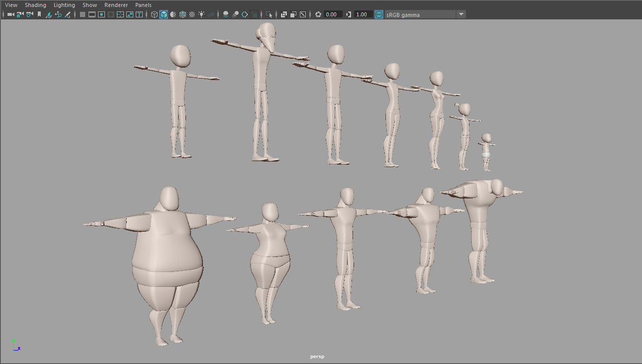
Task: Click the Select Camera icon
Action: (x=10, y=14)
